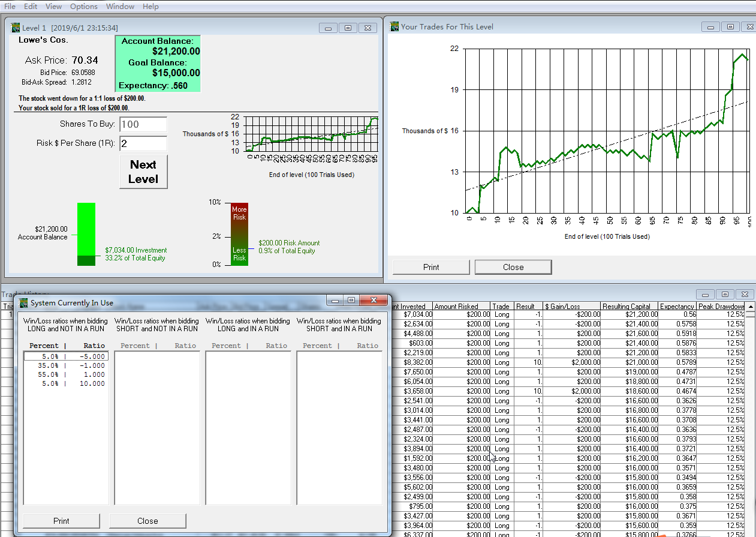
Task: Click the Lowe's Cos. stock name
Action: pos(44,40)
